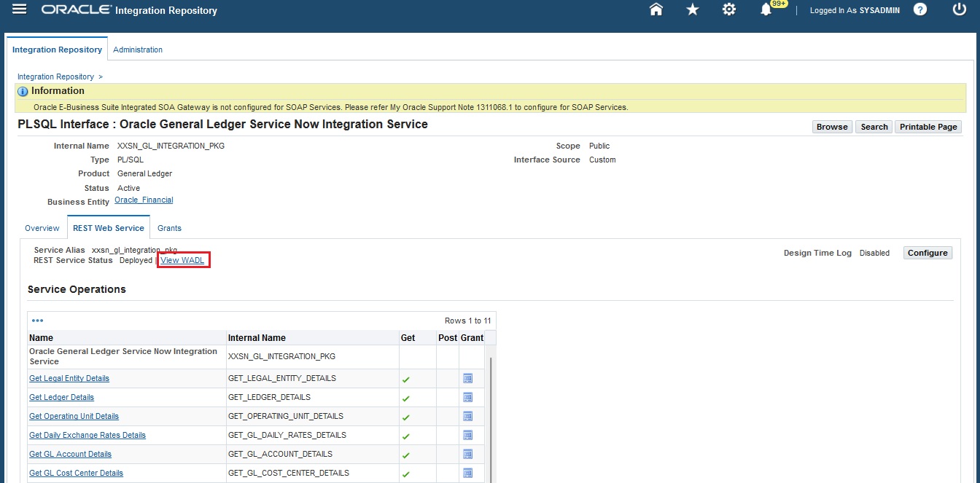
Task: Switch to the Integration Repository tab
Action: [57, 50]
